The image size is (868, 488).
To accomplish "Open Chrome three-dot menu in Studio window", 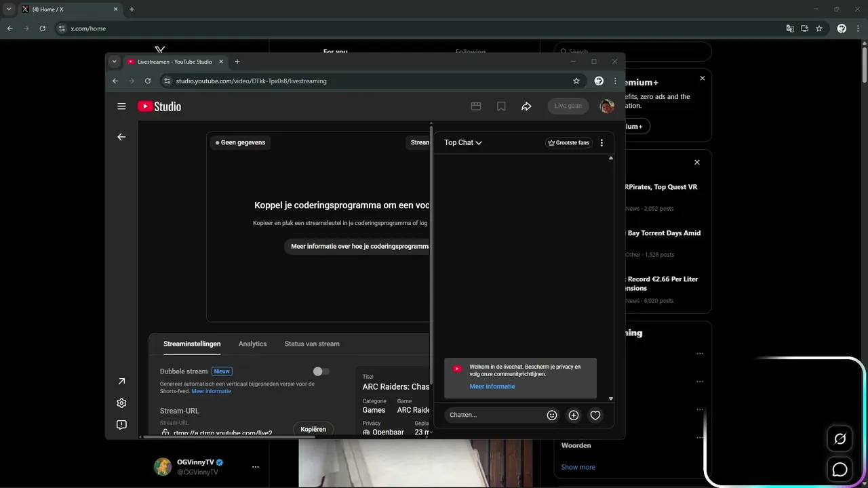I will [615, 81].
